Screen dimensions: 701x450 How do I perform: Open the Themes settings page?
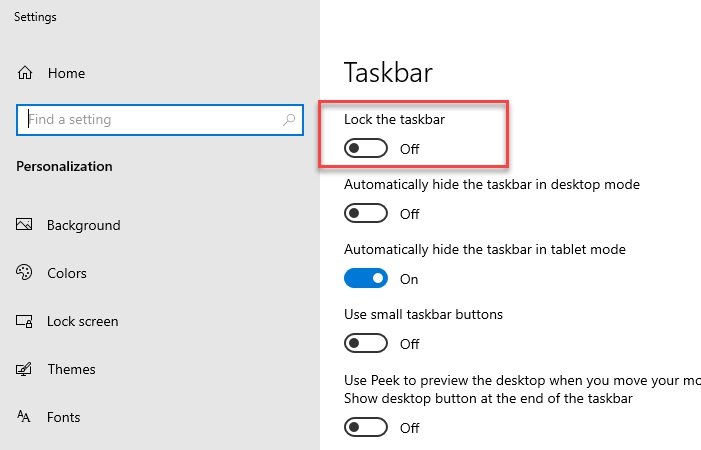coord(71,369)
